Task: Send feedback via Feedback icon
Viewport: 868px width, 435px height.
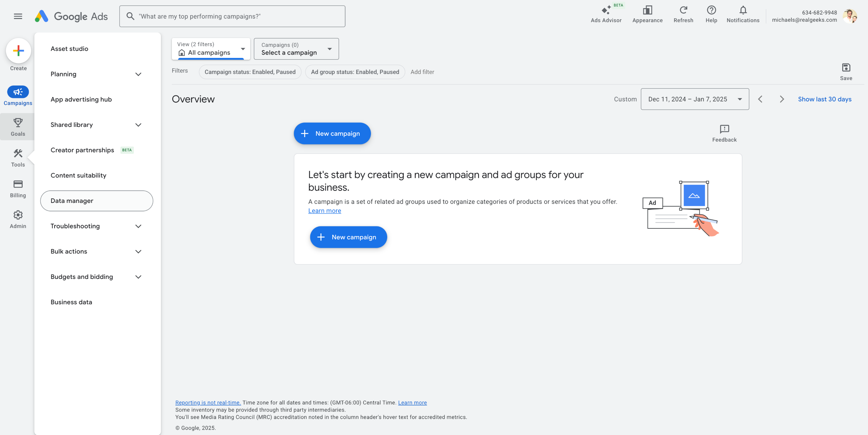Action: click(724, 129)
